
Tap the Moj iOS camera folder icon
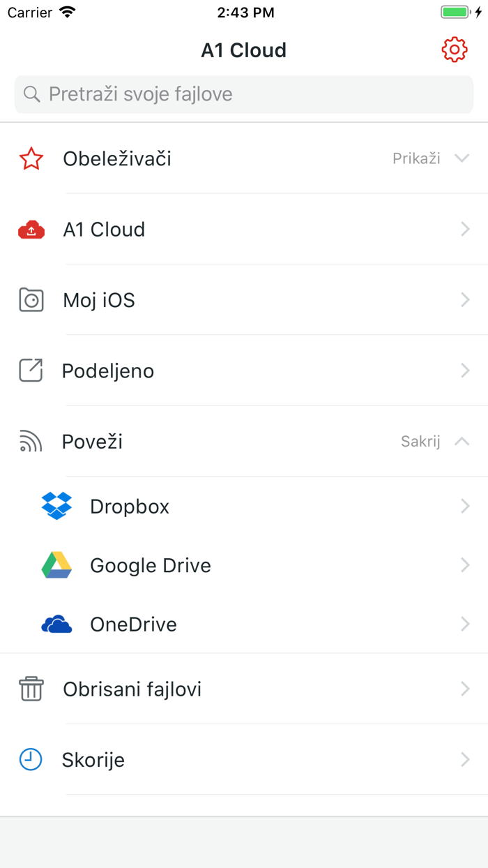[x=31, y=300]
